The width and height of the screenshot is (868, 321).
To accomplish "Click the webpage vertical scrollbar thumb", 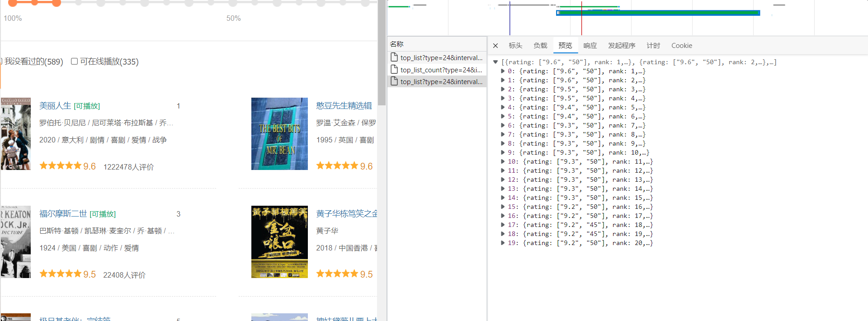I will (382, 52).
